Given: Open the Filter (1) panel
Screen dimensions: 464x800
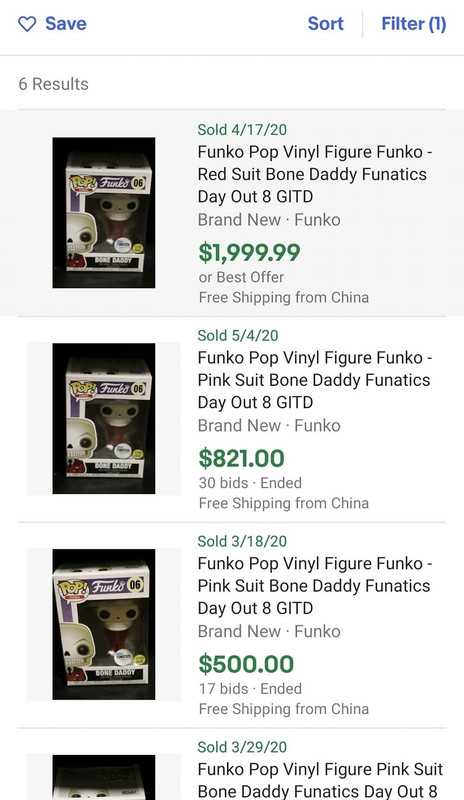Looking at the screenshot, I should pos(414,23).
